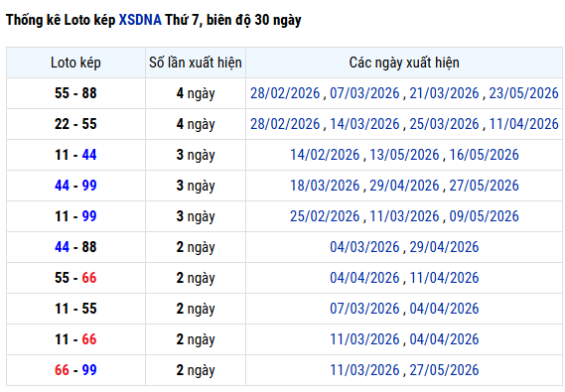
Task: Open date 11/03/2026 in the 11 - 99 row
Action: [404, 216]
